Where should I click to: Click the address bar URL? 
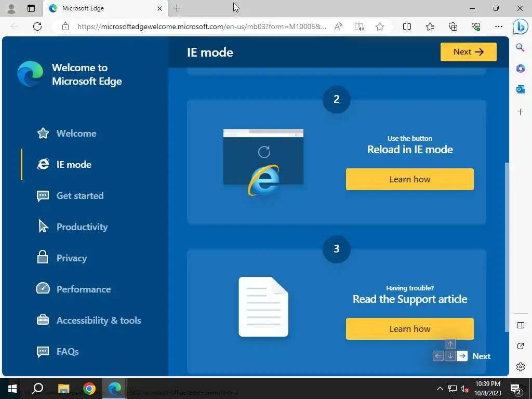click(202, 26)
